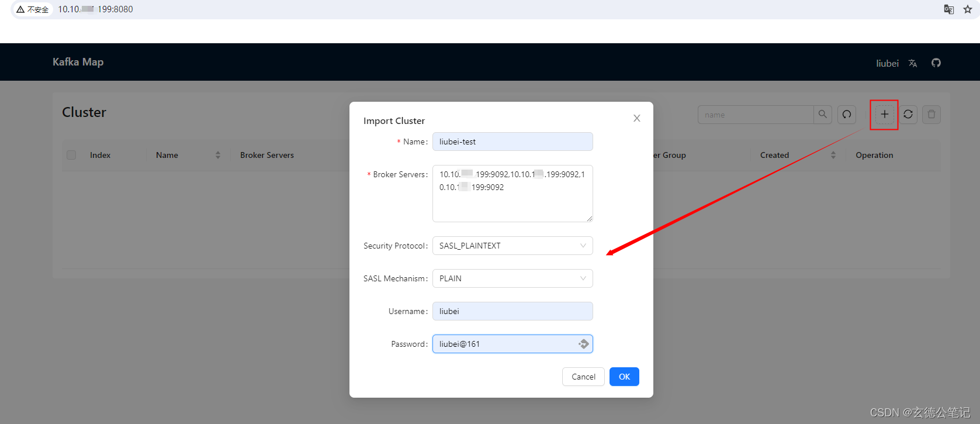Click the browser translate page icon
Screen dimensions: 980x424
pyautogui.click(x=949, y=9)
